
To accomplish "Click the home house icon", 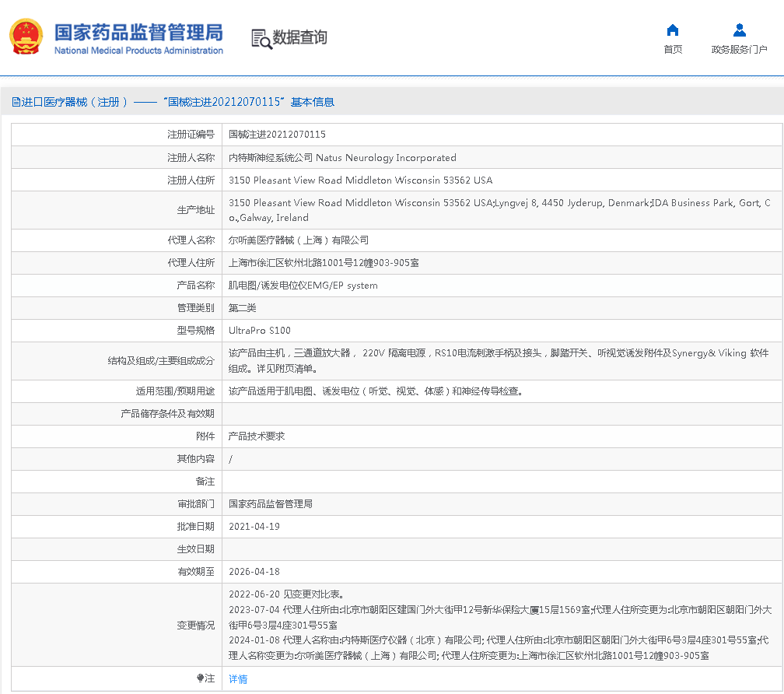I will [x=673, y=30].
